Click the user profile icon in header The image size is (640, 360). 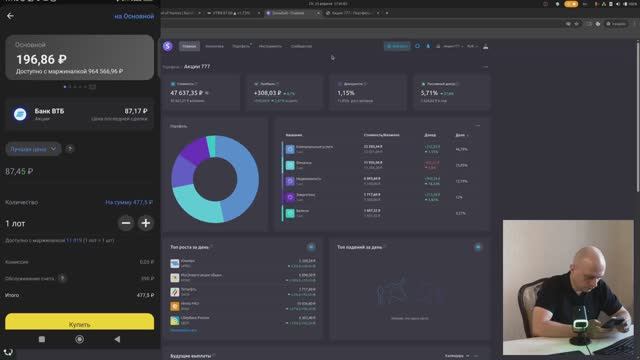tap(485, 47)
